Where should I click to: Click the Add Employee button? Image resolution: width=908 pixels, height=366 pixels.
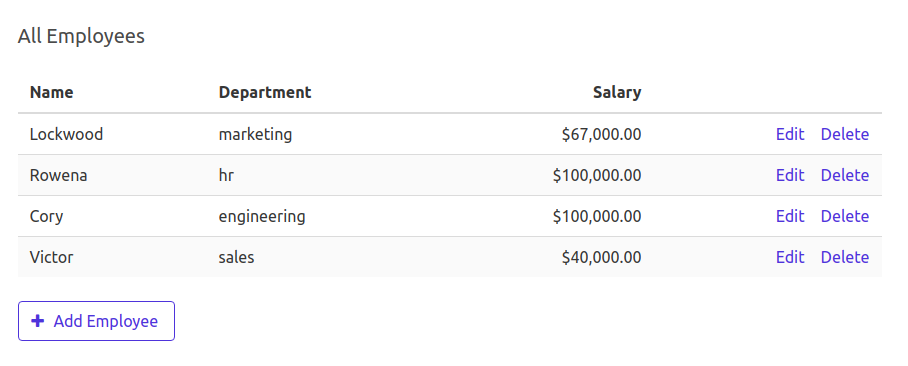(96, 321)
